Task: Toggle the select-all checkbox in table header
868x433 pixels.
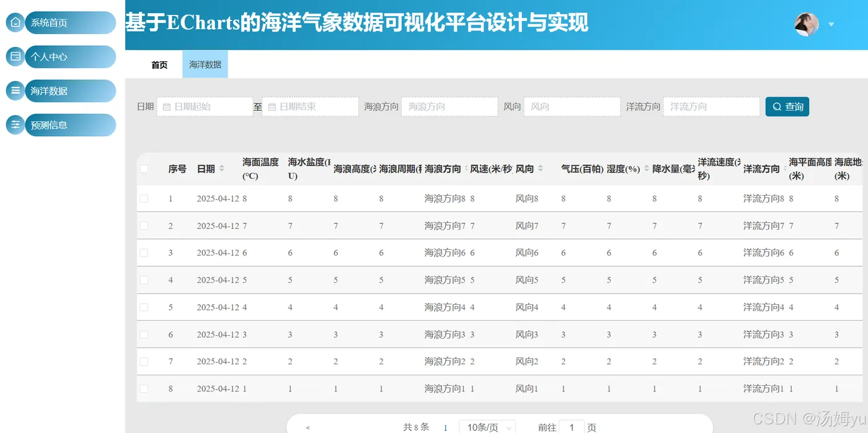Action: coord(144,168)
